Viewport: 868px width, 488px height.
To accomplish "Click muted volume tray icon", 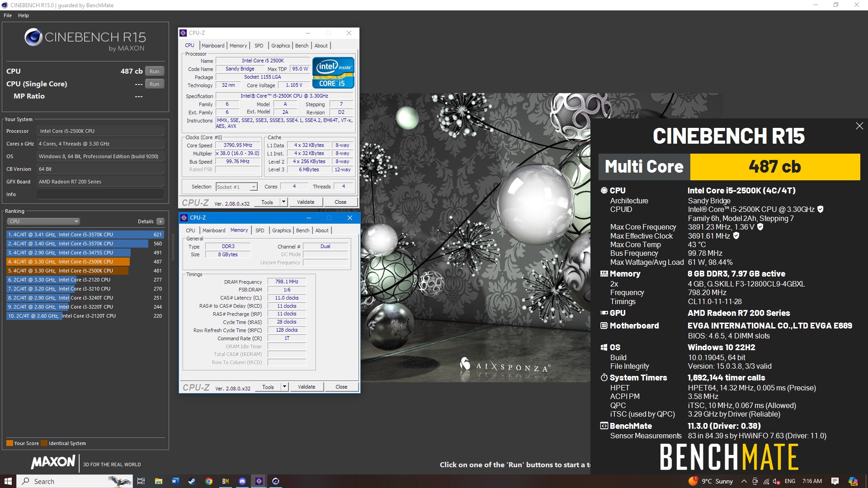I will point(777,481).
